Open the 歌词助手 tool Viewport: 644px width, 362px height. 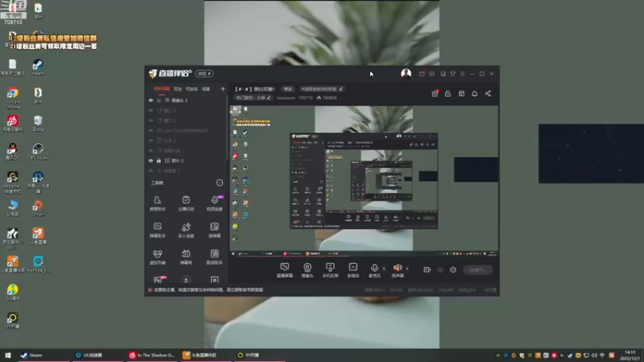(x=214, y=257)
